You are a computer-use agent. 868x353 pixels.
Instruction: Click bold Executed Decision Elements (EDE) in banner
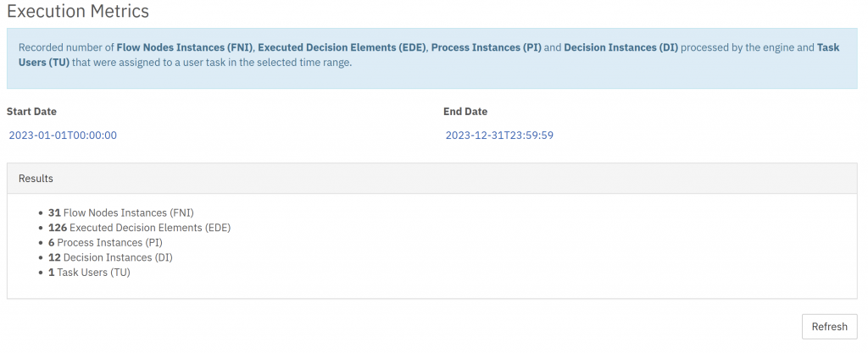[x=342, y=47]
